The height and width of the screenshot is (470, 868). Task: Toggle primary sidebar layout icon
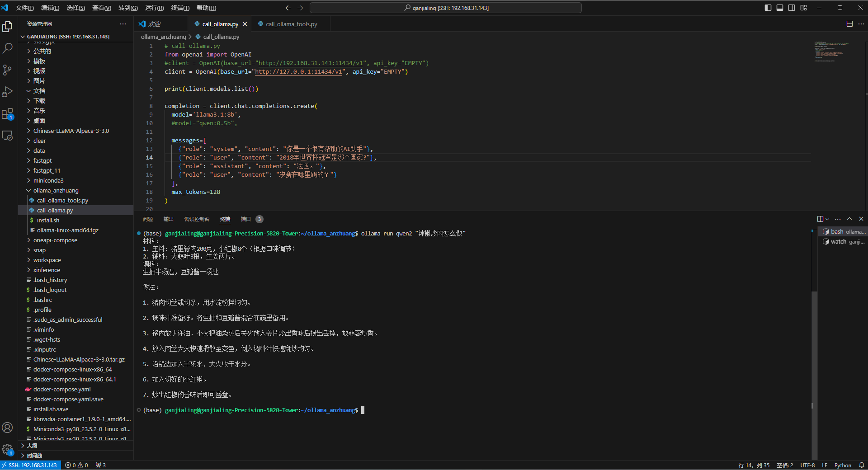(x=768, y=8)
